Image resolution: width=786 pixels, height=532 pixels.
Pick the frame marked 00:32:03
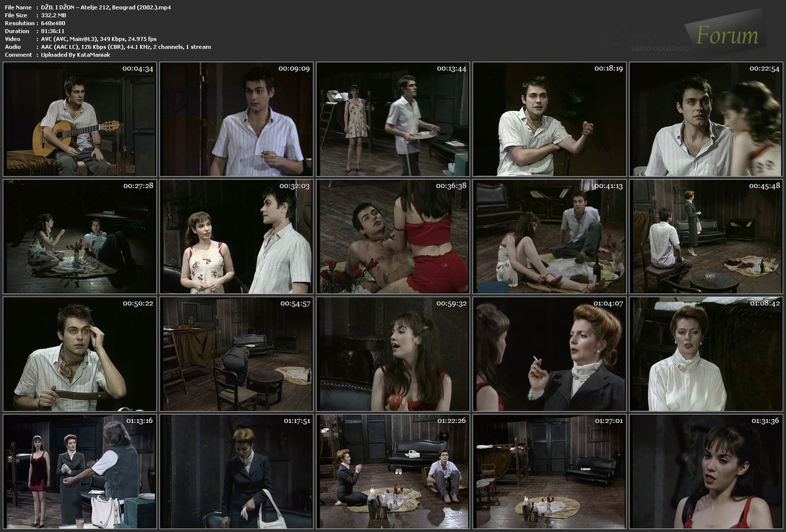(x=236, y=237)
